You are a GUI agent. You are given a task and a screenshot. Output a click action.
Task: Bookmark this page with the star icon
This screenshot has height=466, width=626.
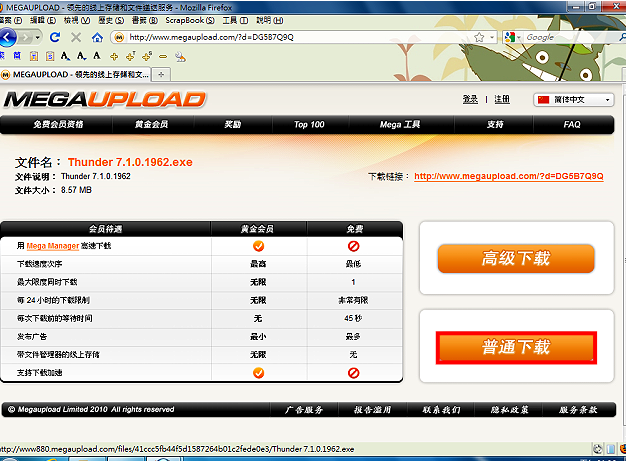pyautogui.click(x=479, y=38)
